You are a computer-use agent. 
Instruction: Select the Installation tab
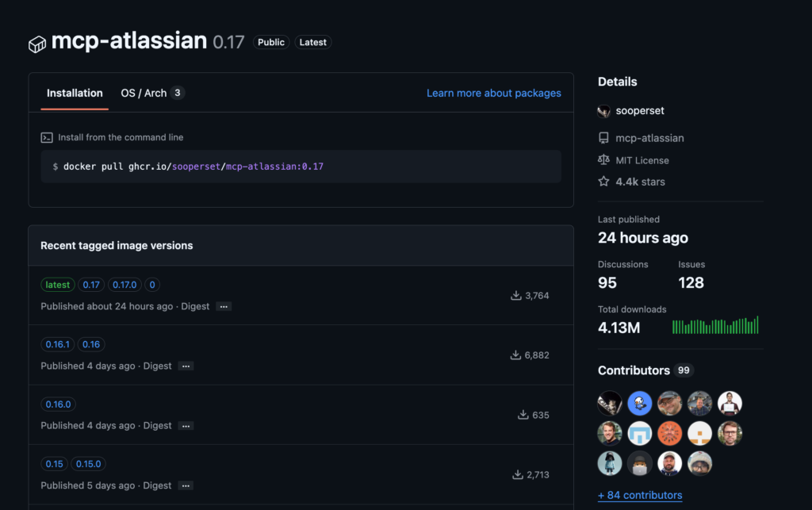(74, 93)
